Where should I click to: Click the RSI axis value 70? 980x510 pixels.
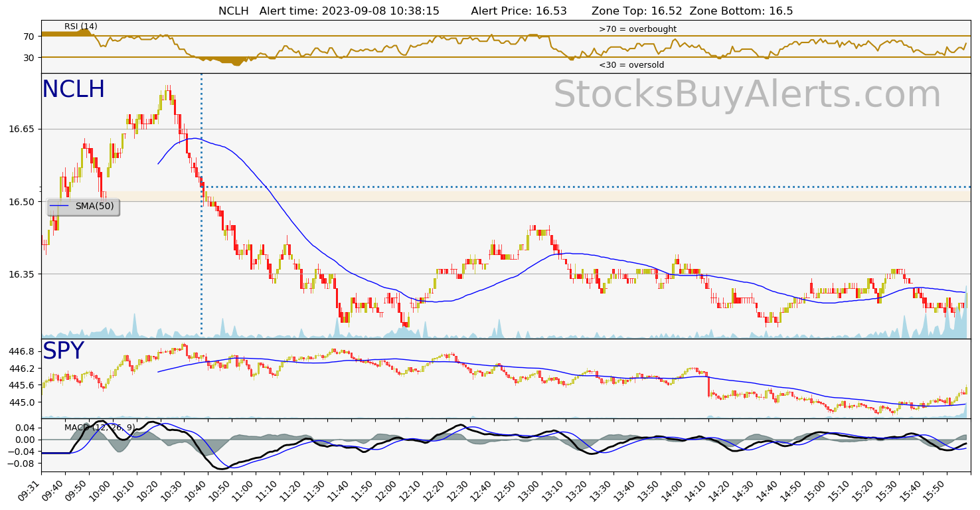(29, 37)
